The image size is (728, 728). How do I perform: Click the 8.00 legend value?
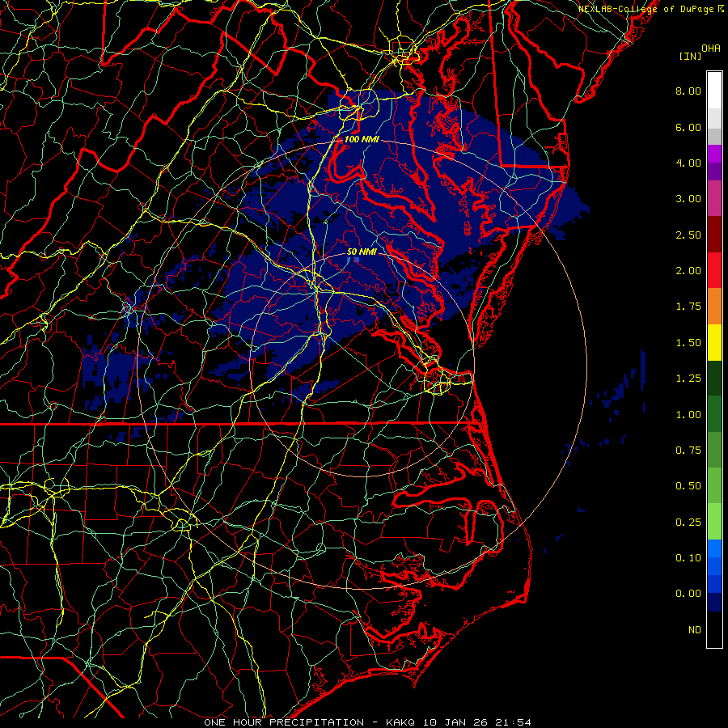(x=688, y=91)
